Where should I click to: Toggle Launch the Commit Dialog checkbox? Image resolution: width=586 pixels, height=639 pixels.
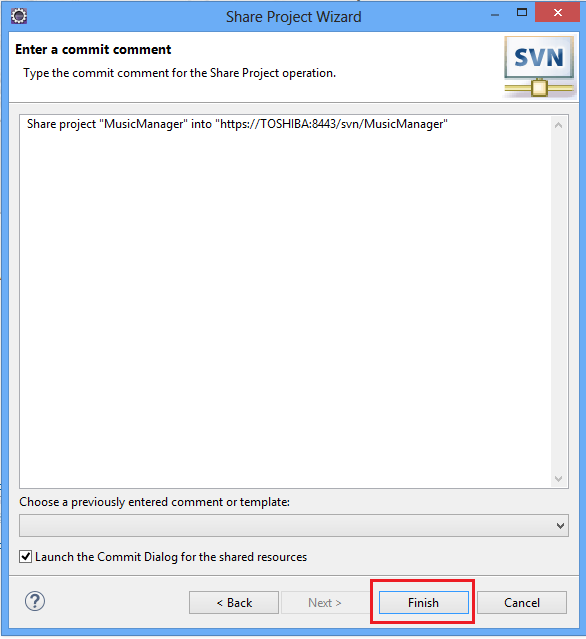pyautogui.click(x=26, y=556)
